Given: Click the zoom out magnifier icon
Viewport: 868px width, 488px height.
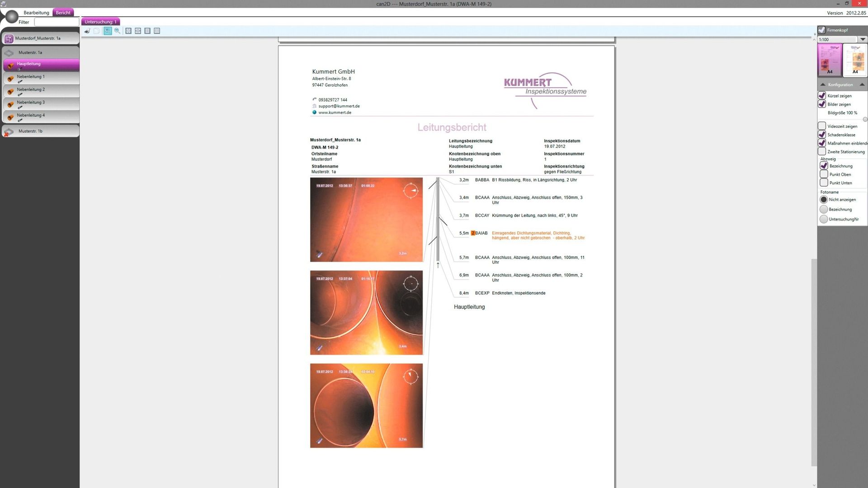Looking at the screenshot, I should pos(117,31).
